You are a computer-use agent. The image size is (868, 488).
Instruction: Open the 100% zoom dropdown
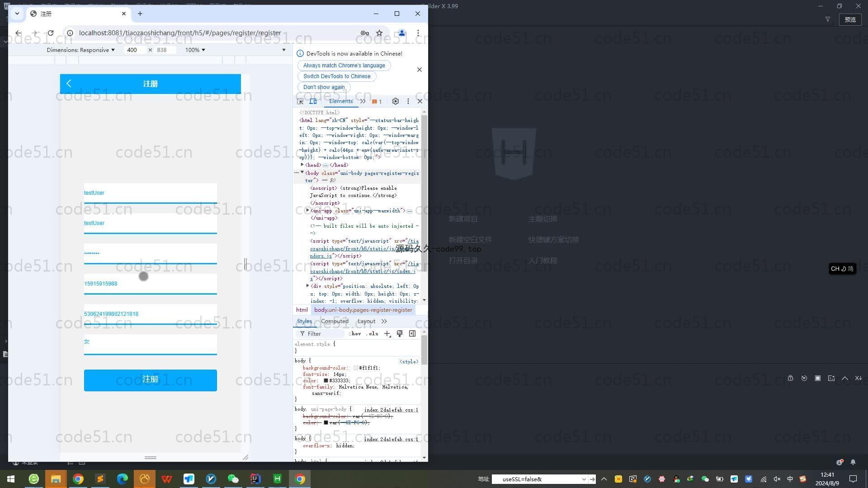point(195,50)
